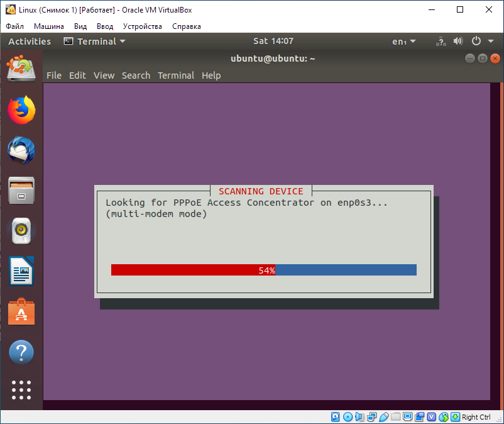Show Applications grid at dock bottom
The image size is (504, 424).
tap(21, 391)
